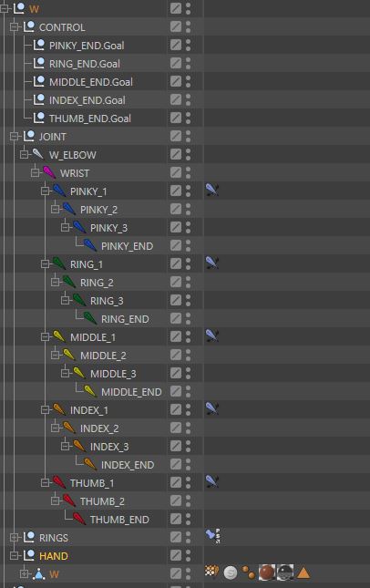Select the THUMB_END.Goal object
The height and width of the screenshot is (588, 370).
pos(90,119)
